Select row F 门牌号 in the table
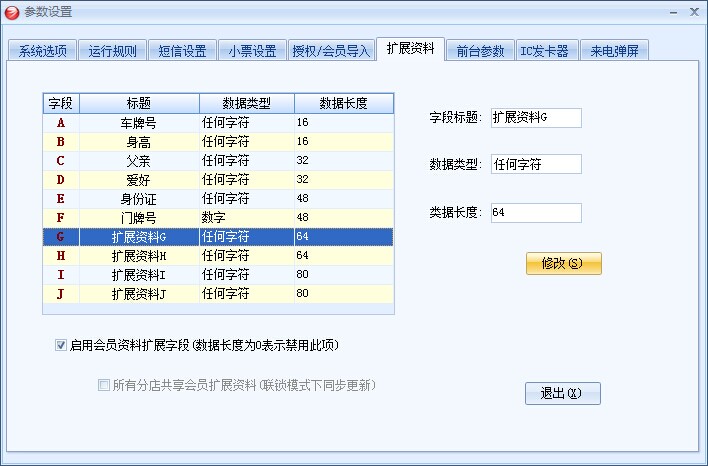 138,218
